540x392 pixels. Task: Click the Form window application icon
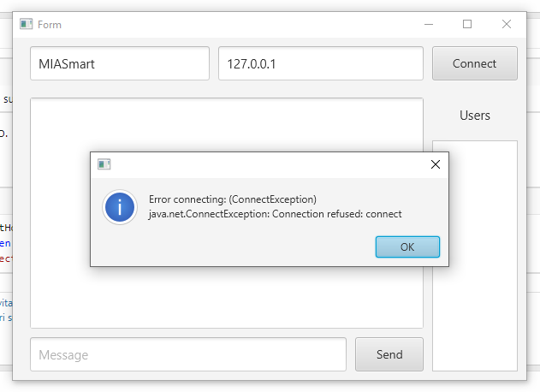coord(26,25)
